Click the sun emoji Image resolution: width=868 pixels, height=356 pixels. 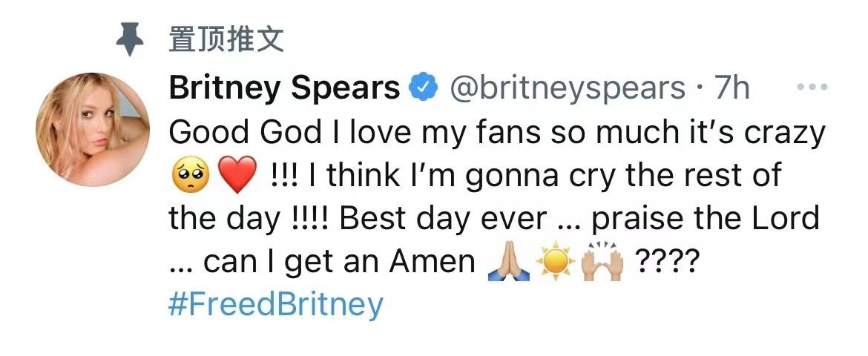[557, 263]
